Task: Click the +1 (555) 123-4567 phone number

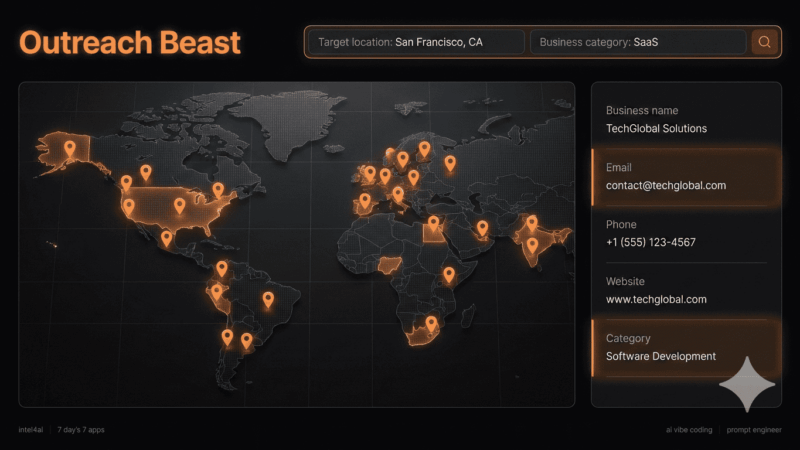Action: click(x=651, y=242)
